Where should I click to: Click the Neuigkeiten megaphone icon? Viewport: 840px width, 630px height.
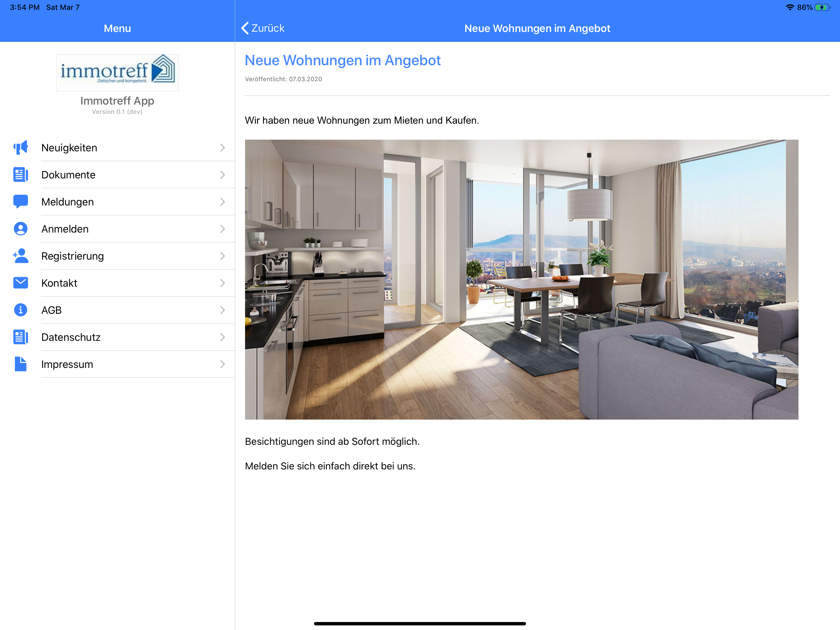[21, 147]
